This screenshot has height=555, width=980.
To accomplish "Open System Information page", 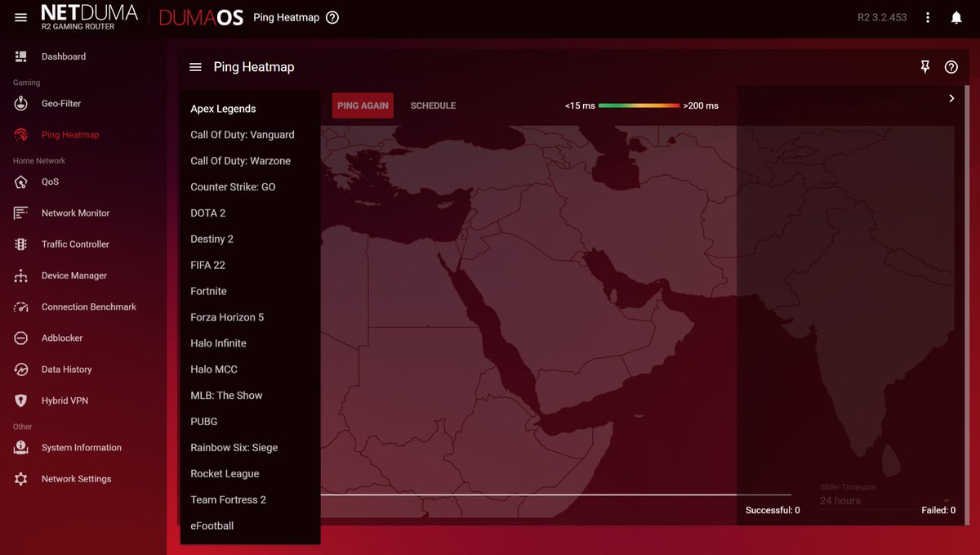I will click(82, 448).
